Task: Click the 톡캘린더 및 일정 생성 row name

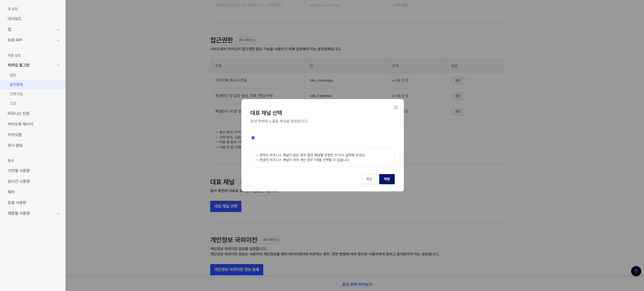Action: click(244, 96)
